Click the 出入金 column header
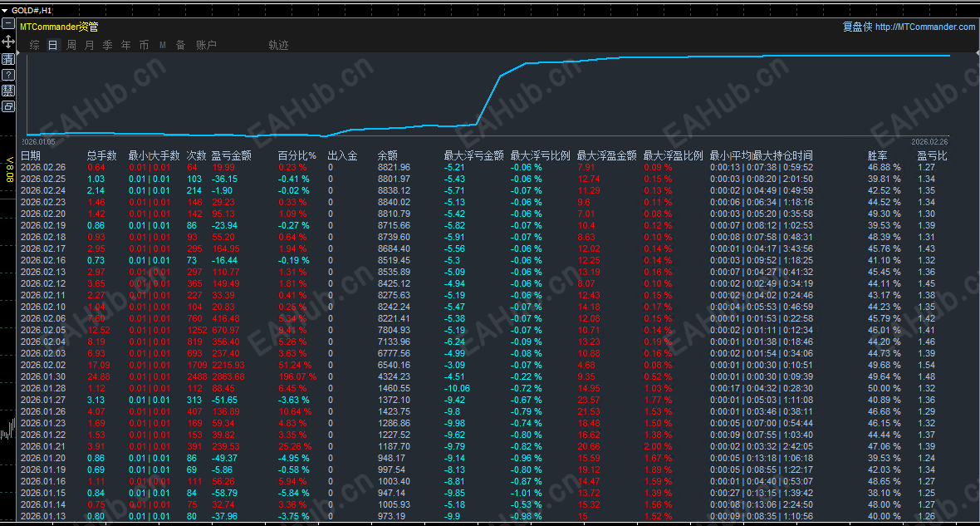 pyautogui.click(x=342, y=155)
